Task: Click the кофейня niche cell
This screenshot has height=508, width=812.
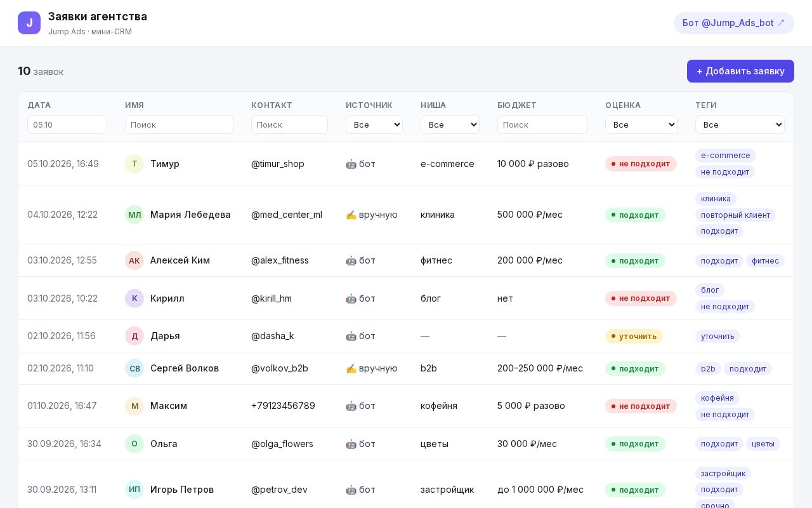Action: pos(439,406)
